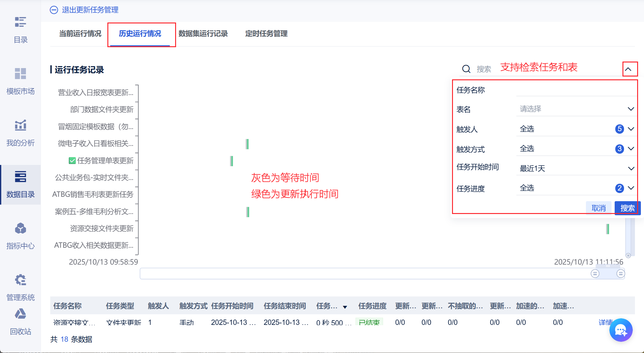Switch to 当前运行情况 tab
This screenshot has height=353, width=644.
tap(80, 34)
